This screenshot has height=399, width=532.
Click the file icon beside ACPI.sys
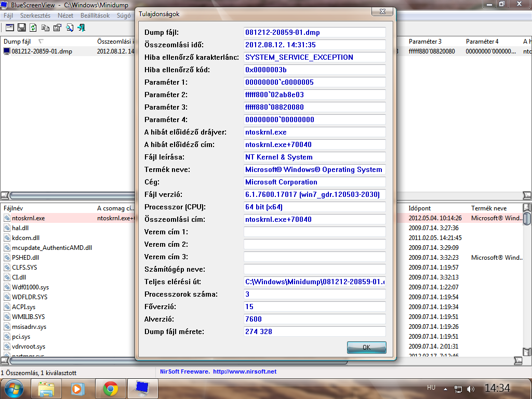click(7, 307)
